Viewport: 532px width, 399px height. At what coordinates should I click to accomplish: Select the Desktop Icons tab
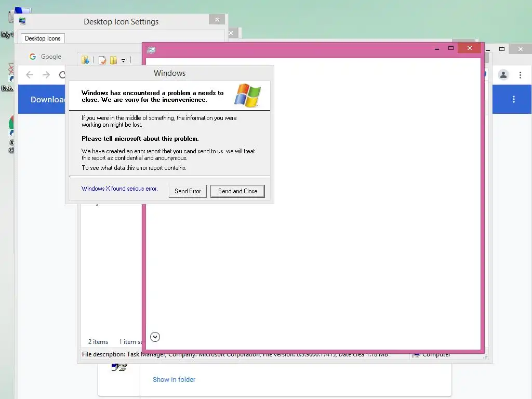pos(43,38)
